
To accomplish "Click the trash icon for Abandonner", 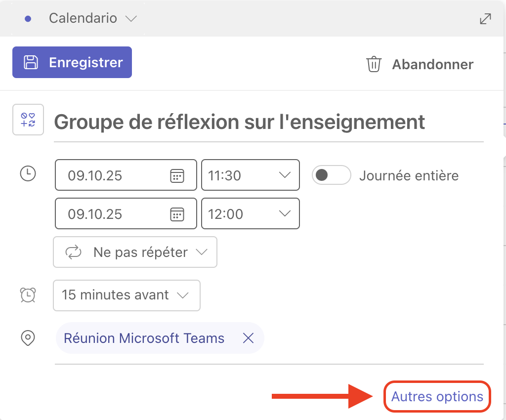I will (x=374, y=64).
